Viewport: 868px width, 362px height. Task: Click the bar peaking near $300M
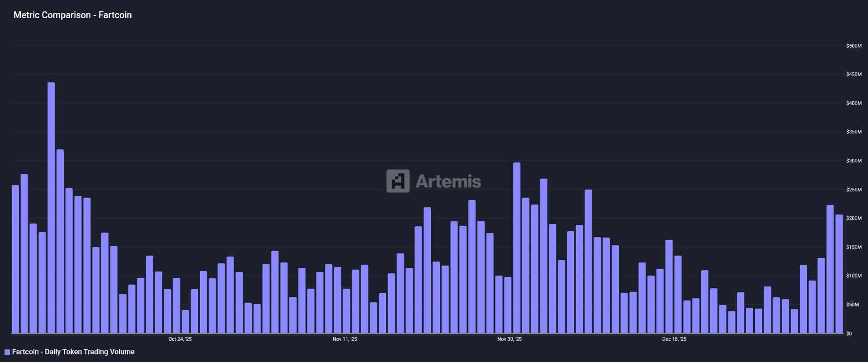point(517,248)
